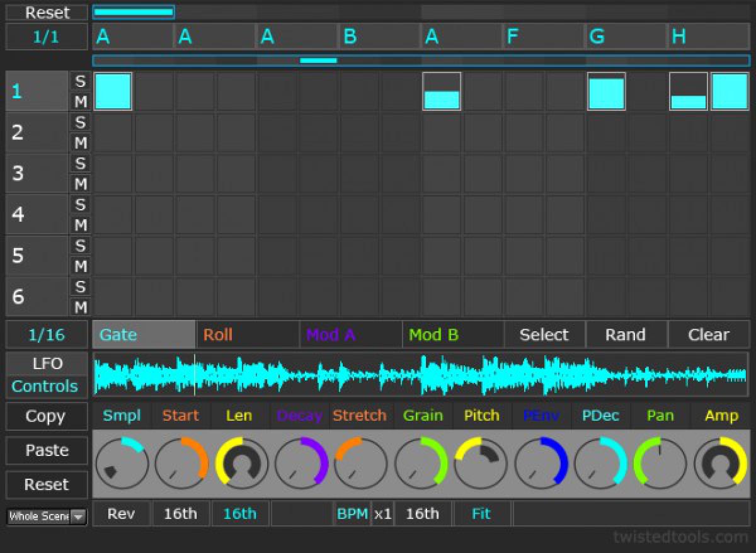Toggle the Fit option
756x553 pixels.
tap(481, 513)
